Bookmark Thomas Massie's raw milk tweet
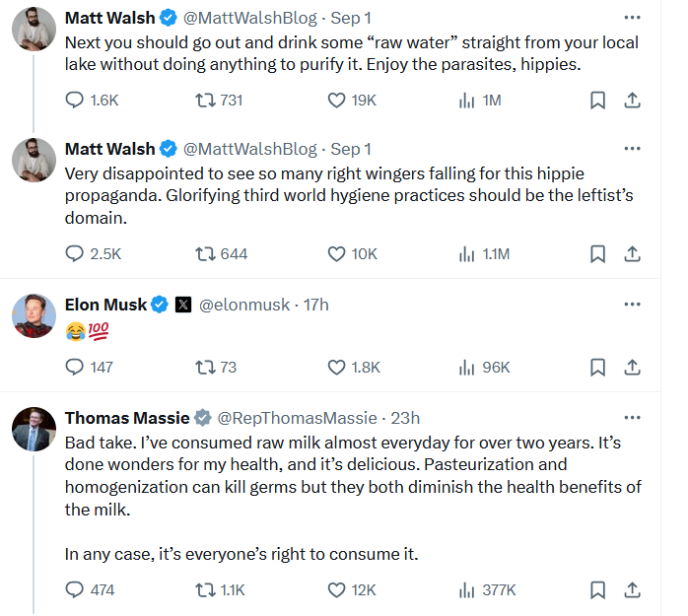The width and height of the screenshot is (688, 616). [x=597, y=590]
